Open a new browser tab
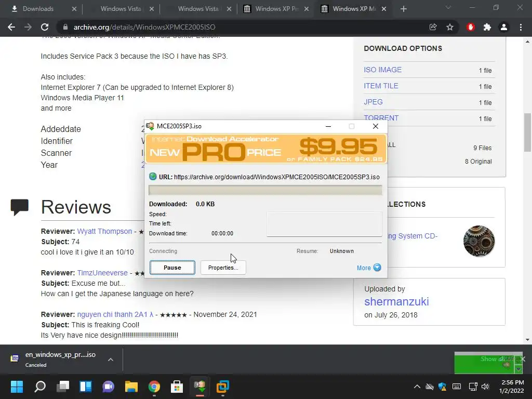Screen dimensions: 532x399 (x=403, y=9)
